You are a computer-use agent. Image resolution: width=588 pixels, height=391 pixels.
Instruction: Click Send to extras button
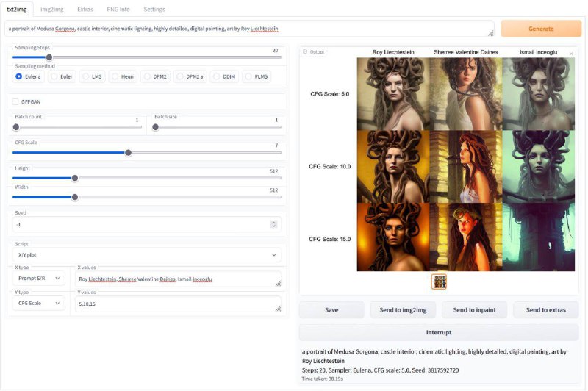click(545, 310)
